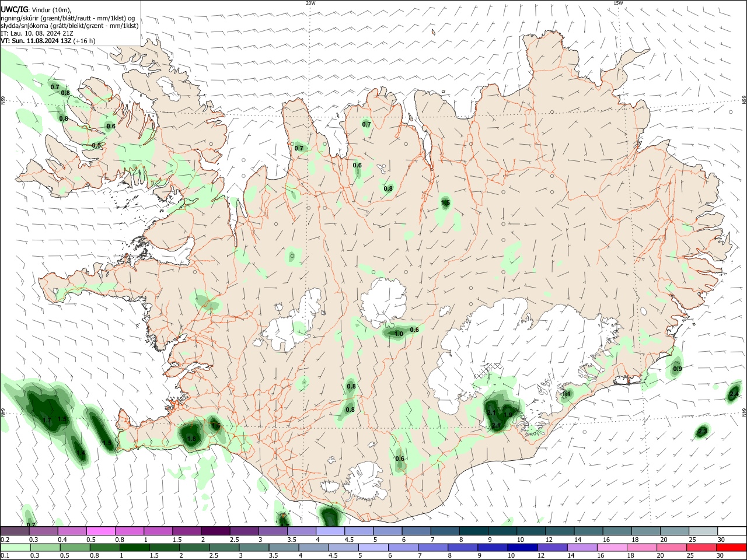747x560 pixels.
Task: Click the '15W' longitude label
Action: (619, 3)
